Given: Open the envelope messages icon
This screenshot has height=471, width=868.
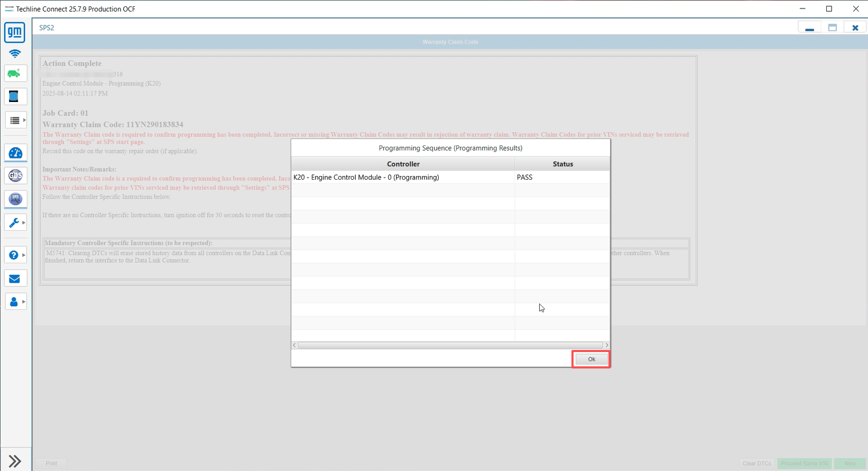Looking at the screenshot, I should (x=15, y=279).
